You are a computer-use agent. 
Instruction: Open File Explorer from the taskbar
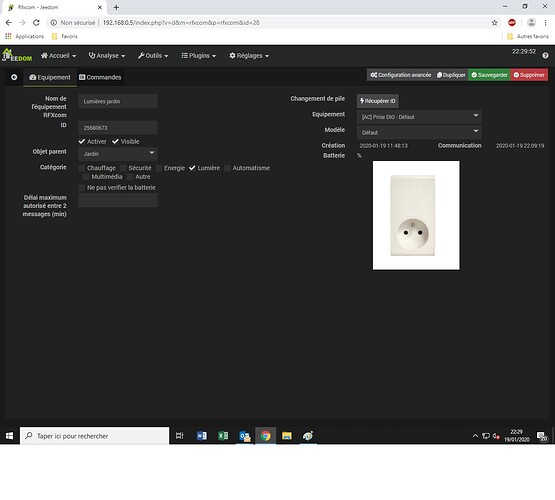[x=287, y=436]
